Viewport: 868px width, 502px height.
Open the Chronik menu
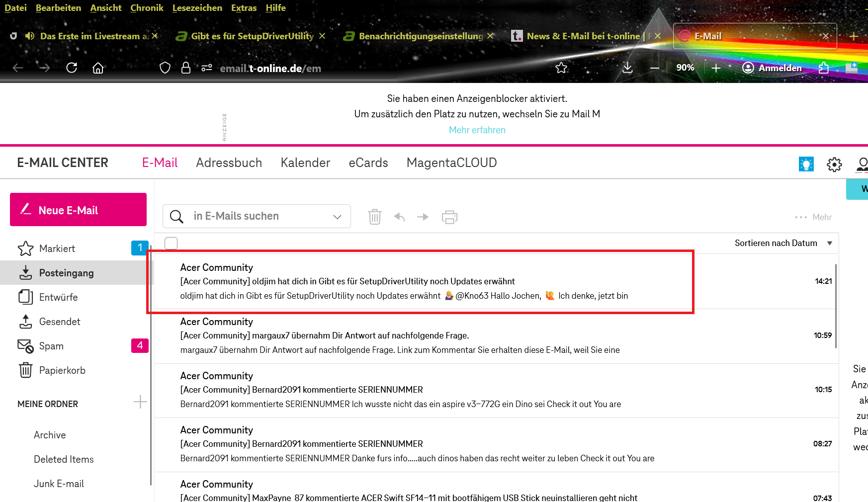[147, 8]
